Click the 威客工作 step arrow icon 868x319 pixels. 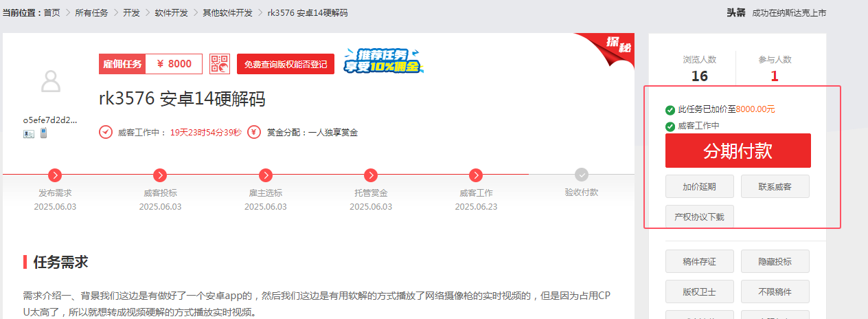[x=476, y=175]
